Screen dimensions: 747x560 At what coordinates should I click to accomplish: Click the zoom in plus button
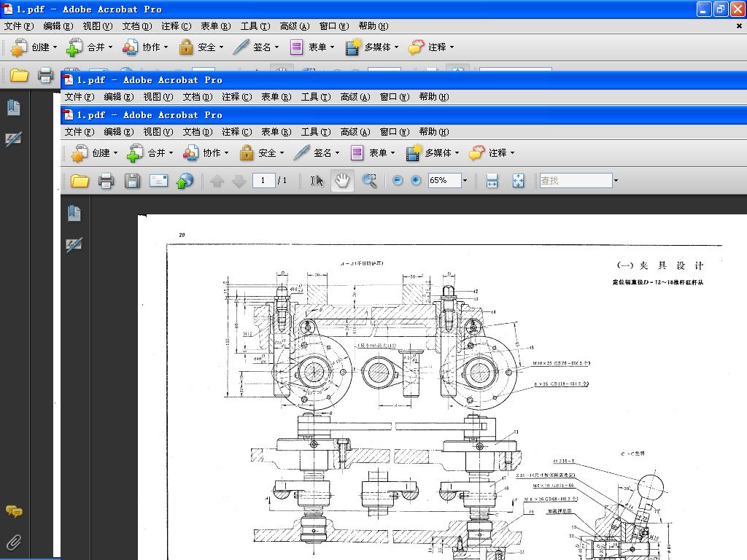tap(416, 181)
